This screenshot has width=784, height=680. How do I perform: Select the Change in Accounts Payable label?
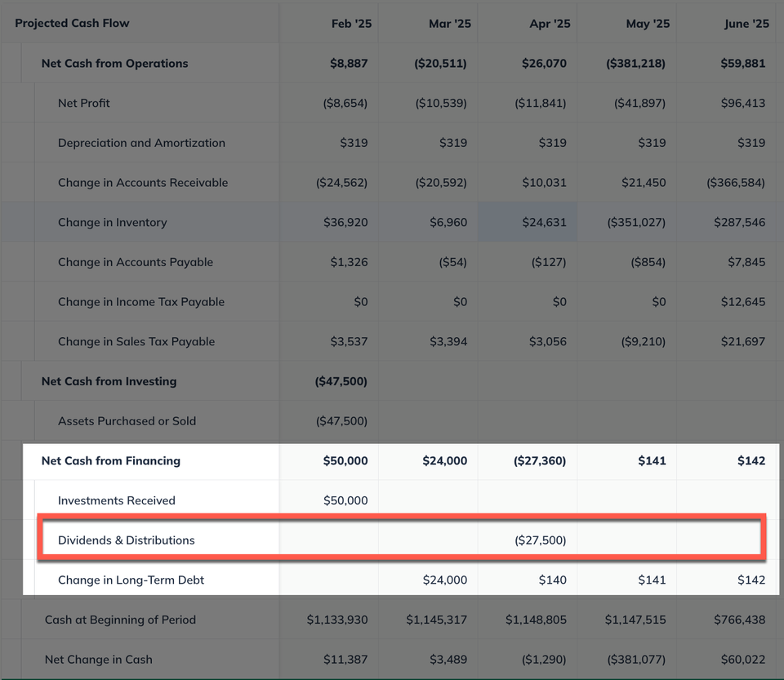pos(136,262)
